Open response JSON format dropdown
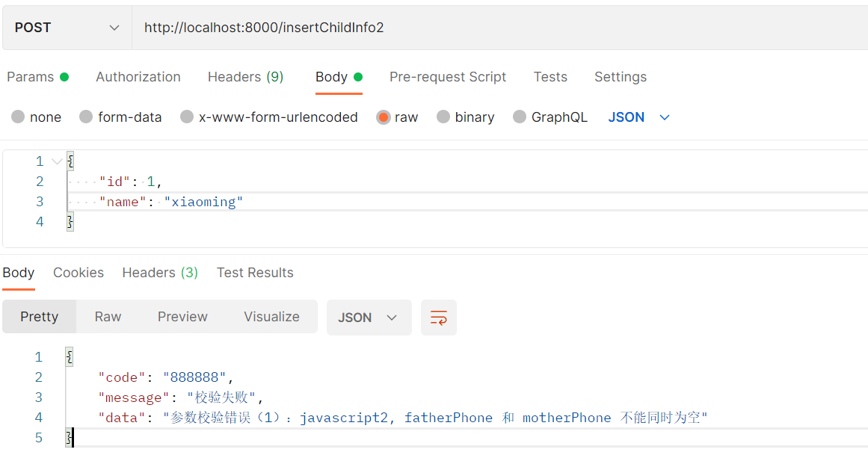The image size is (868, 464). (x=369, y=318)
